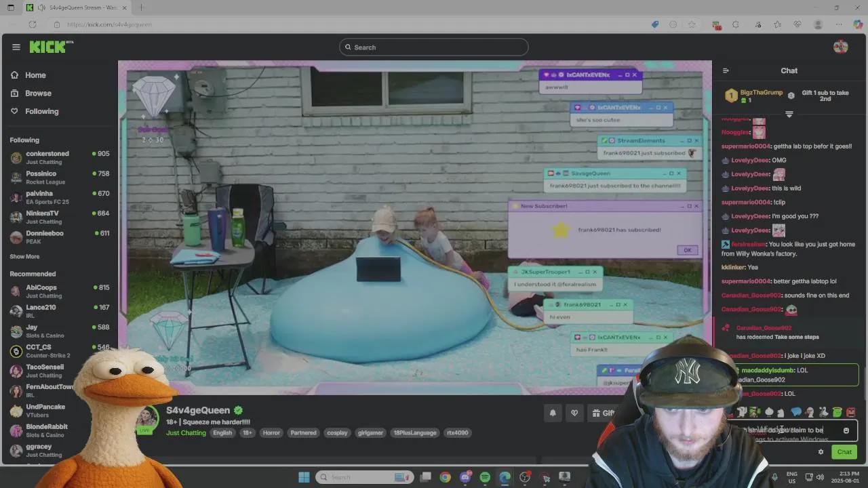Screen dimensions: 868x488
Task: Pick the blue chat-bubble emote in quick bar
Action: pos(796,412)
